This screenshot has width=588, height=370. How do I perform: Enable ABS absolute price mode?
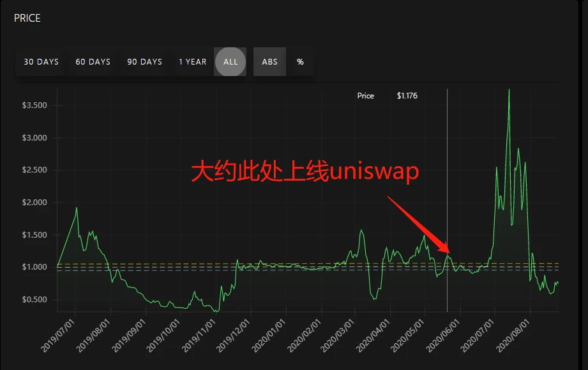point(269,62)
